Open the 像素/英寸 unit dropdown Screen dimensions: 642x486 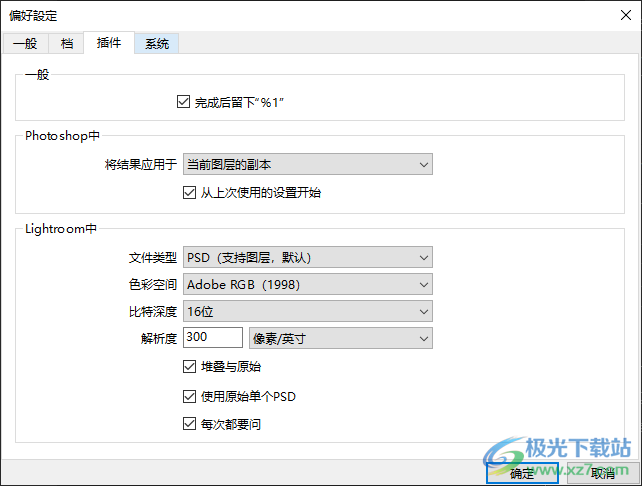coord(341,338)
